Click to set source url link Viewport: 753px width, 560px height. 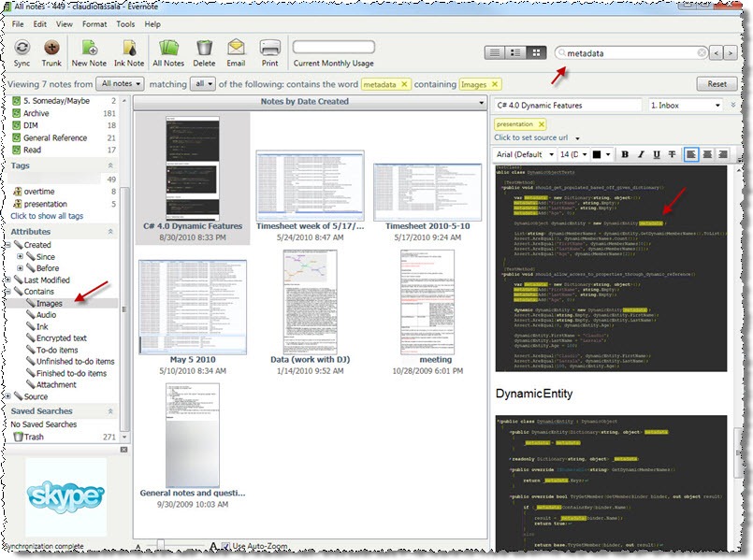click(530, 137)
